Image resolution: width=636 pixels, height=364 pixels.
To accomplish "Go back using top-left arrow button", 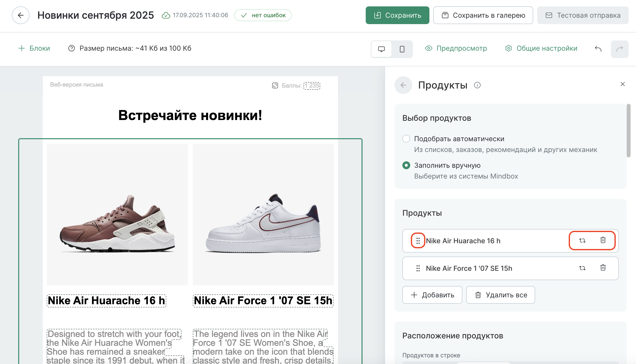I will 20,15.
